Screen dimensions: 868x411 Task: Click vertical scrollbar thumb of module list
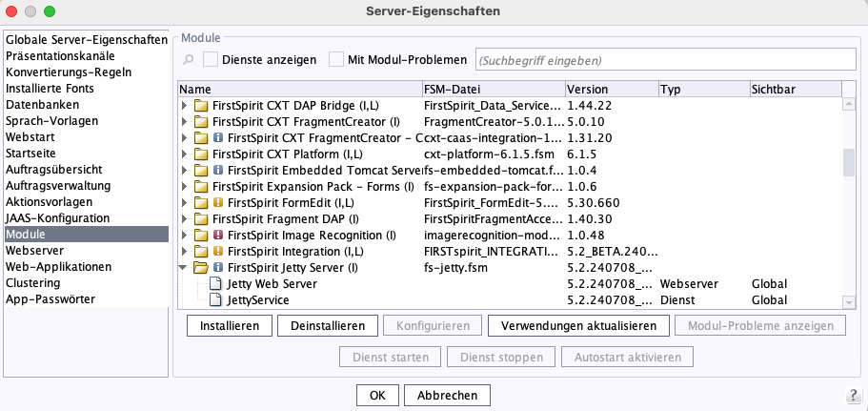pyautogui.click(x=848, y=163)
